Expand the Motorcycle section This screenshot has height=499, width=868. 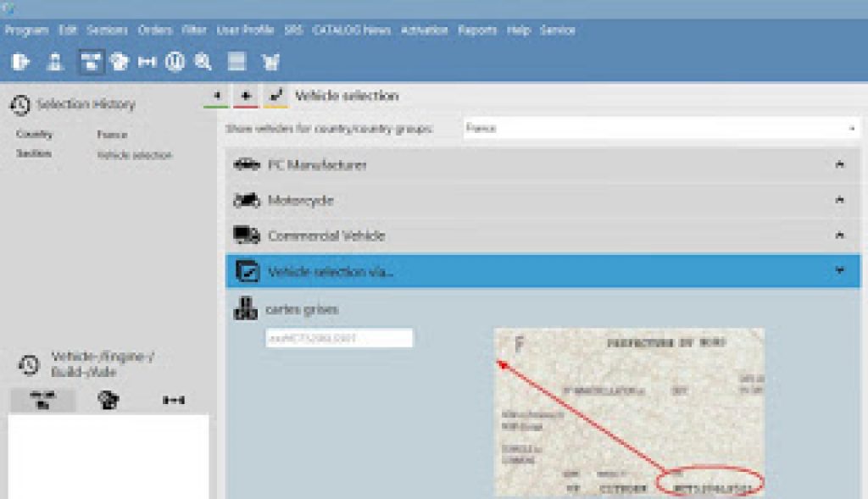[838, 201]
